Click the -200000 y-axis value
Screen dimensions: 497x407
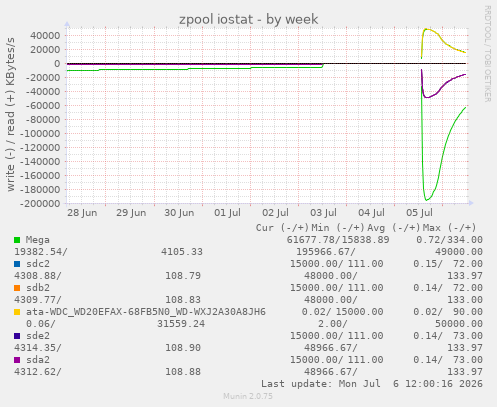coord(40,204)
